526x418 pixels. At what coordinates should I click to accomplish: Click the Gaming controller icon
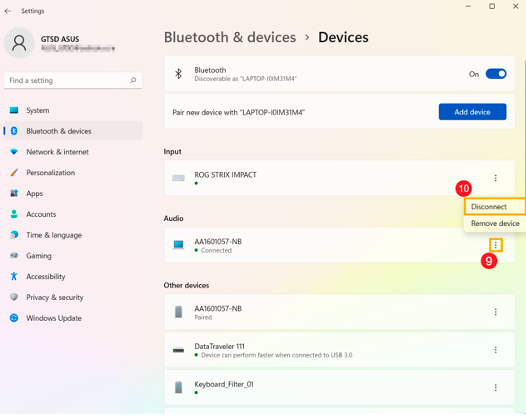click(14, 256)
